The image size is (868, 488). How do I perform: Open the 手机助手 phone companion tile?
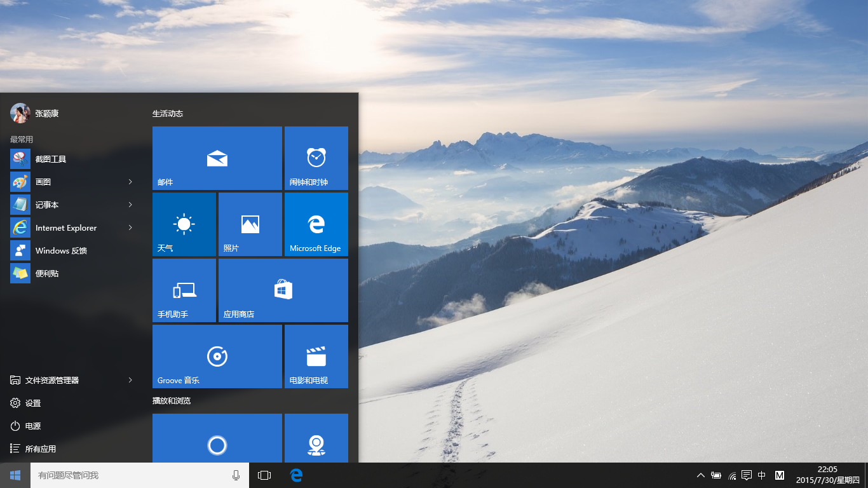tap(184, 290)
